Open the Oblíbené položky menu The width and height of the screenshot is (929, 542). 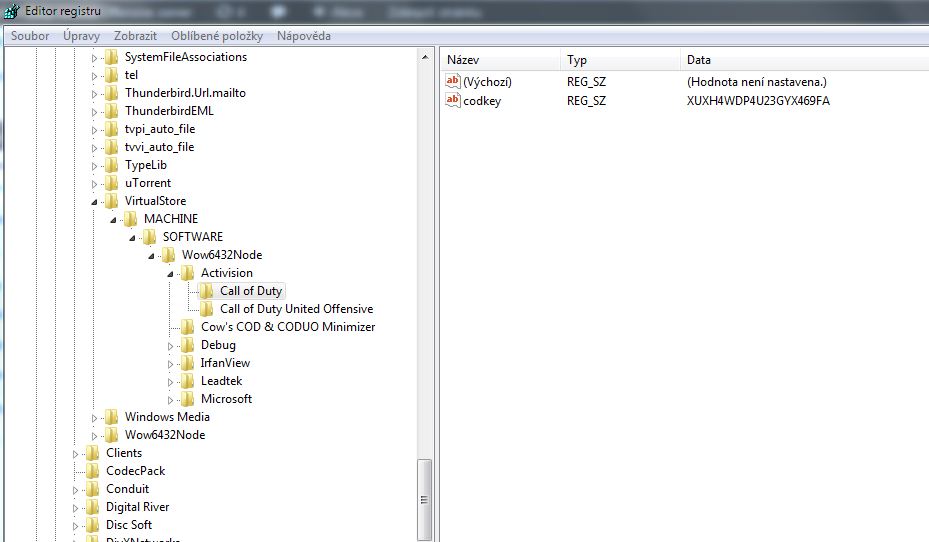[x=217, y=36]
